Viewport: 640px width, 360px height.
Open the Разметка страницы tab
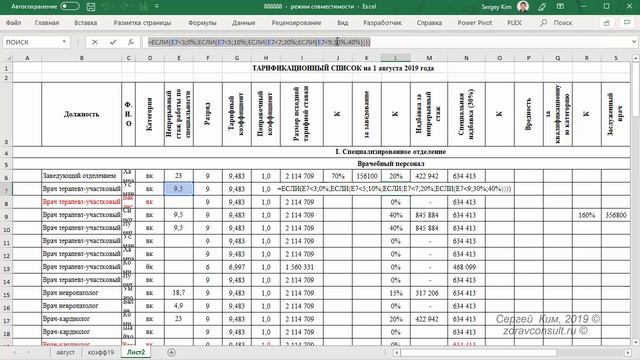[x=142, y=23]
